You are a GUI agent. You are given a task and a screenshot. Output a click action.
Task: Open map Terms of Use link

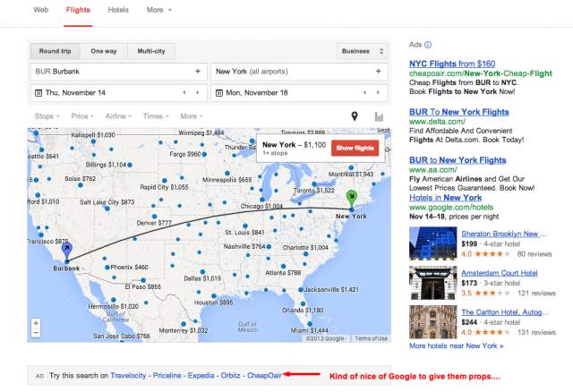tap(372, 338)
